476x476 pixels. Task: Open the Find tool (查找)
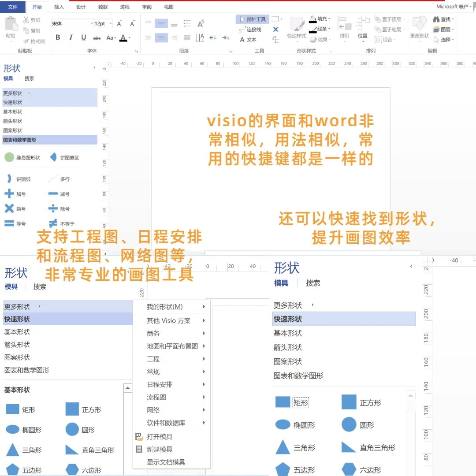pos(442,19)
